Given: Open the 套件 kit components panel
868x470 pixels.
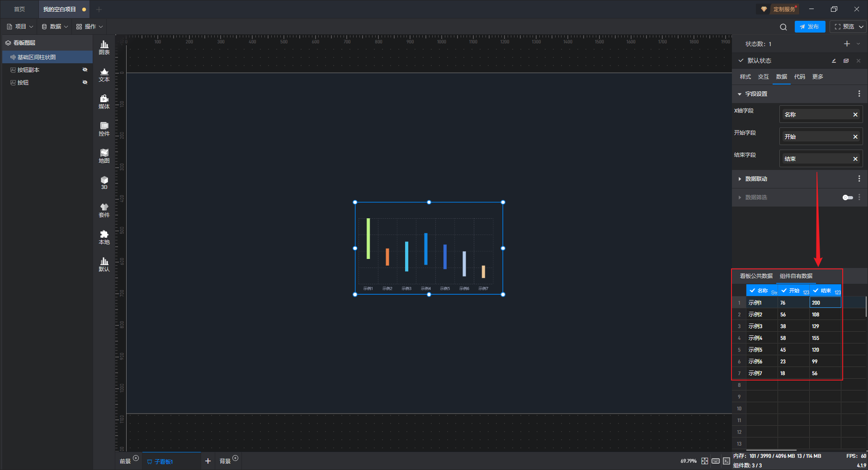Looking at the screenshot, I should (x=104, y=210).
